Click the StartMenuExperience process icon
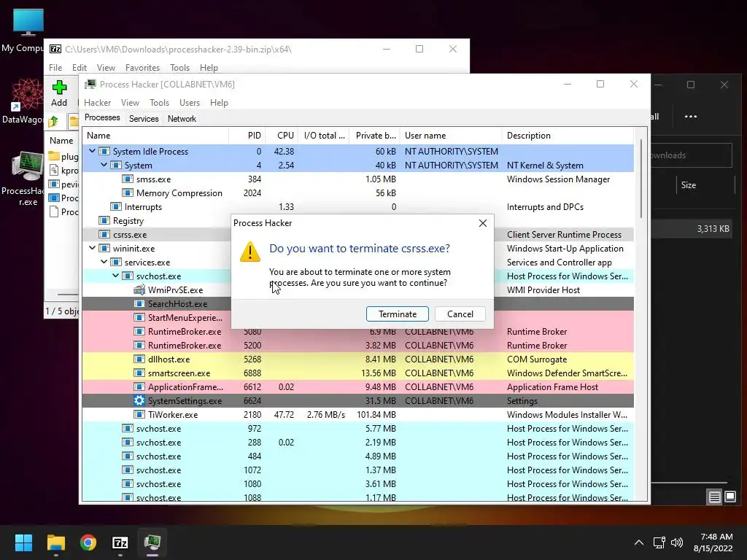 139,317
